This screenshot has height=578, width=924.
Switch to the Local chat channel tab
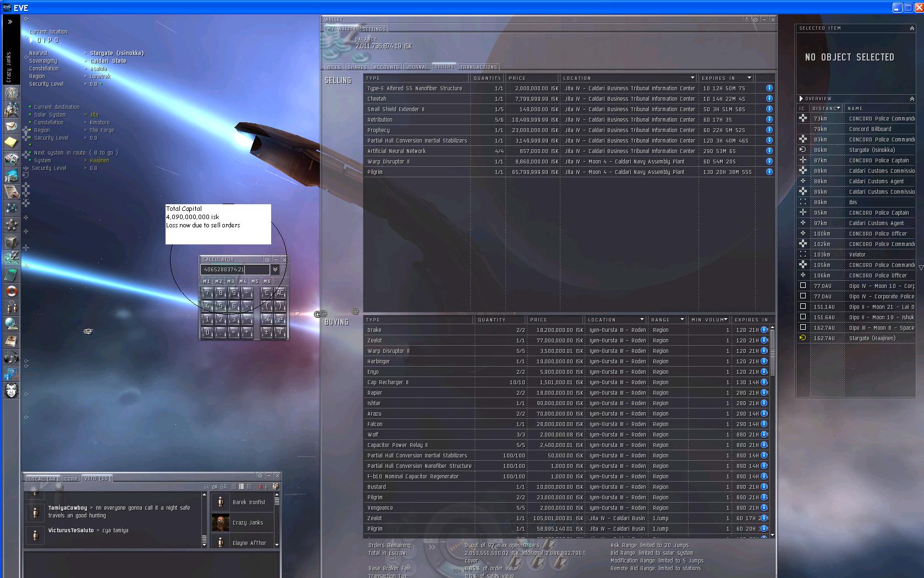tap(42, 479)
